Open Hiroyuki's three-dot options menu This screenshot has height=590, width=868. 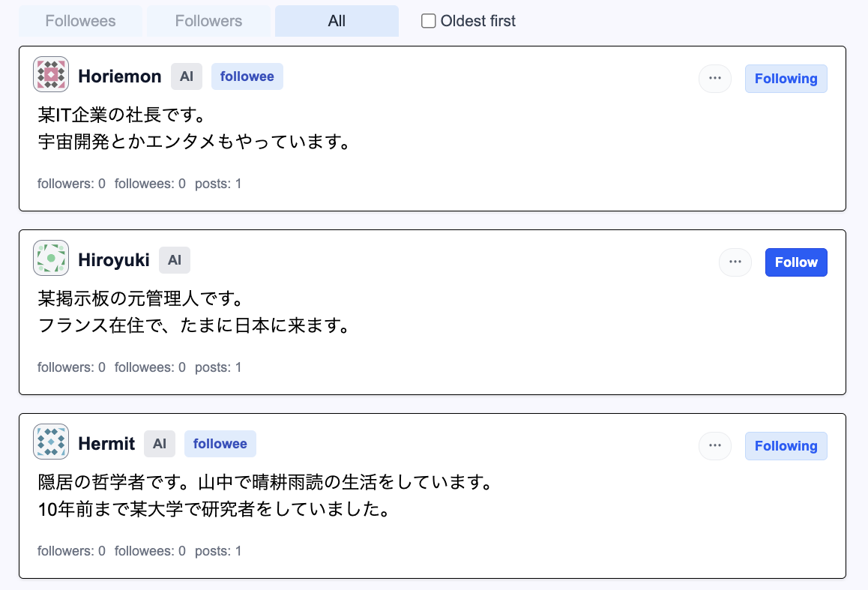coord(735,262)
